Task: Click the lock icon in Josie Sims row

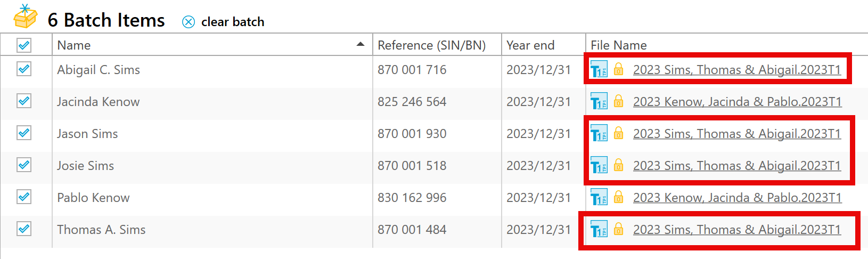Action: [618, 165]
